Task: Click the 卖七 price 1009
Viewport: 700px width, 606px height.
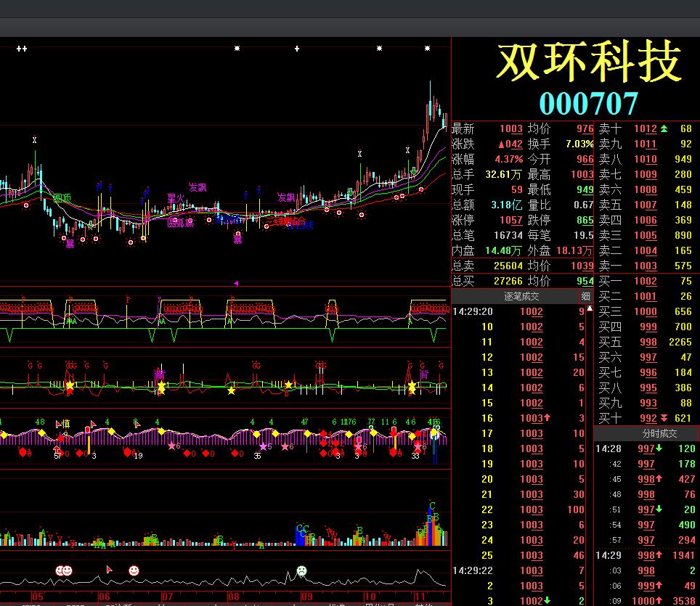Action: pos(646,174)
